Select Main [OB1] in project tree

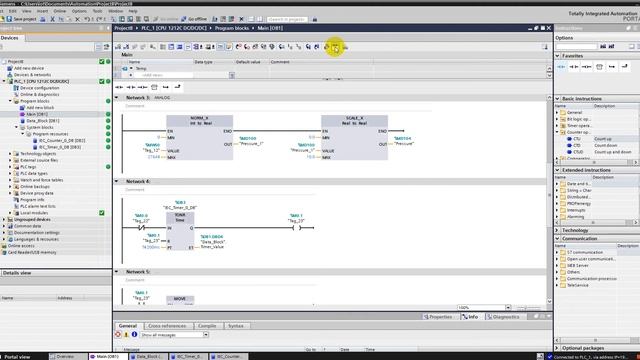(x=37, y=114)
